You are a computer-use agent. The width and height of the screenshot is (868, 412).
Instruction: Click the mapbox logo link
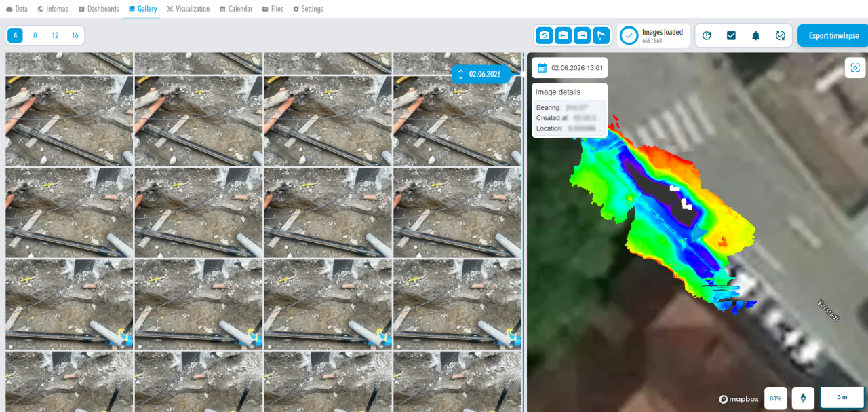coord(738,399)
